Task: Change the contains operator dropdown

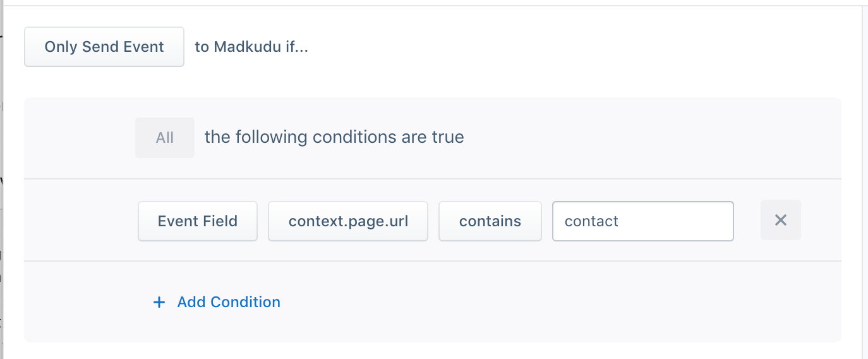Action: tap(490, 221)
